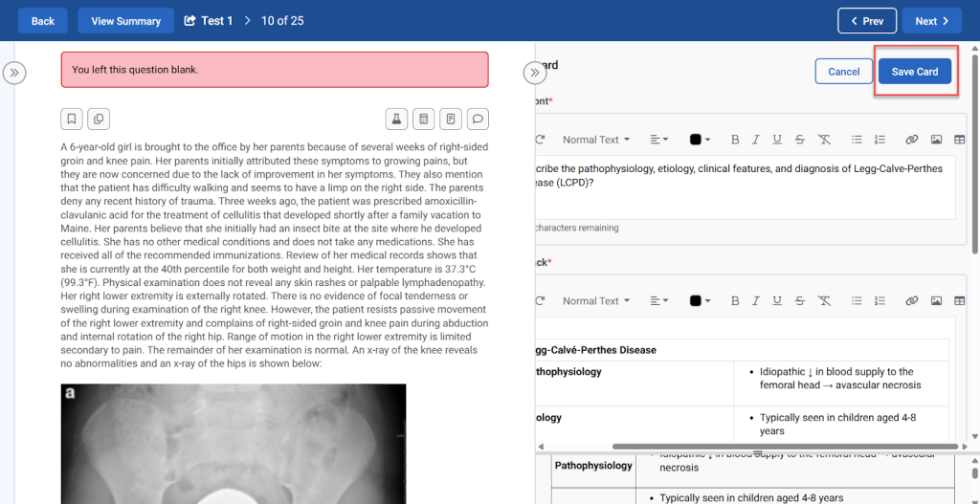Open the notes icon above the question
The image size is (980, 504).
[451, 119]
